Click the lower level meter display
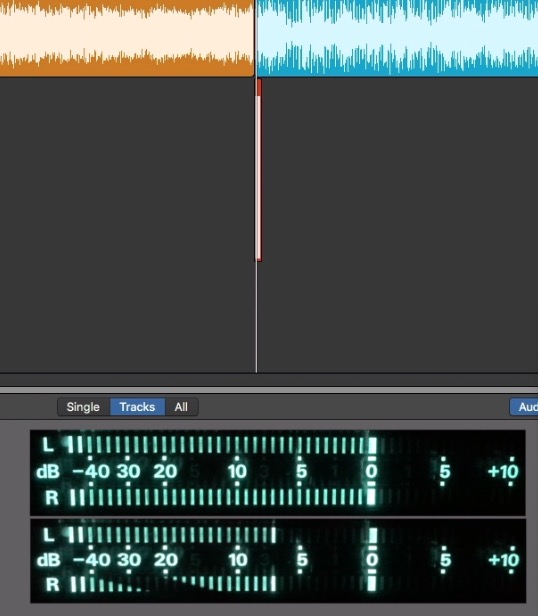Viewport: 538px width, 616px height. [x=278, y=561]
